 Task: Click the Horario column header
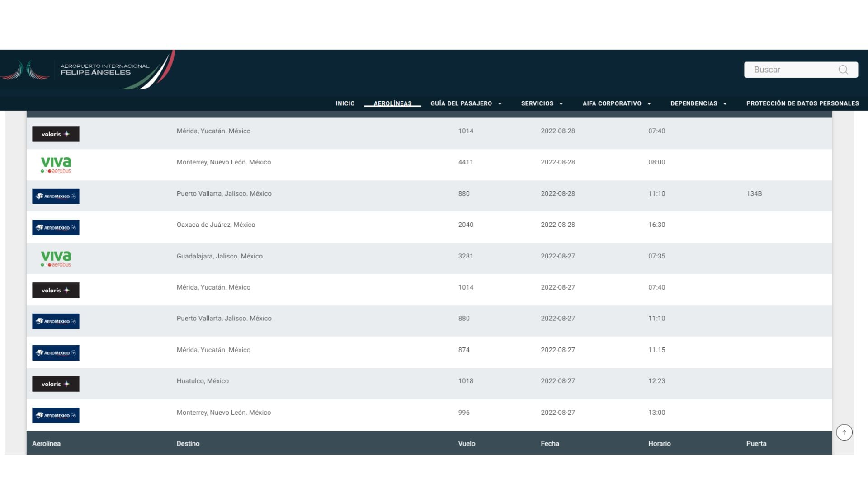(659, 443)
